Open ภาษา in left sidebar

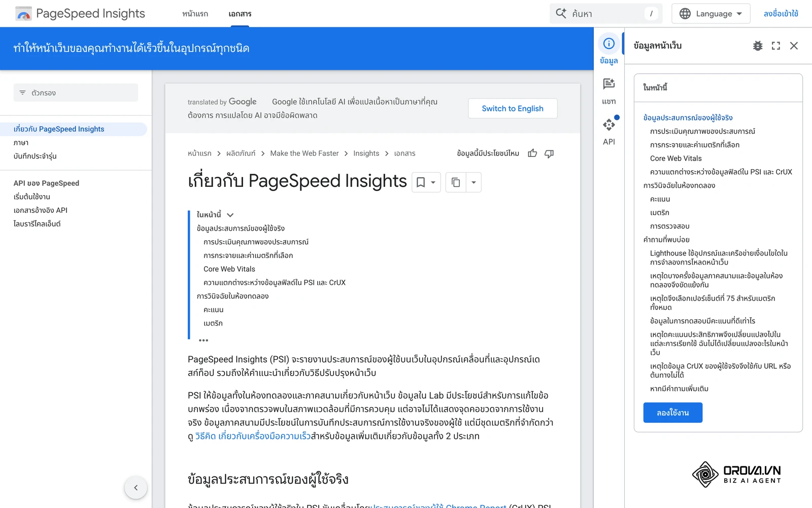tap(21, 143)
